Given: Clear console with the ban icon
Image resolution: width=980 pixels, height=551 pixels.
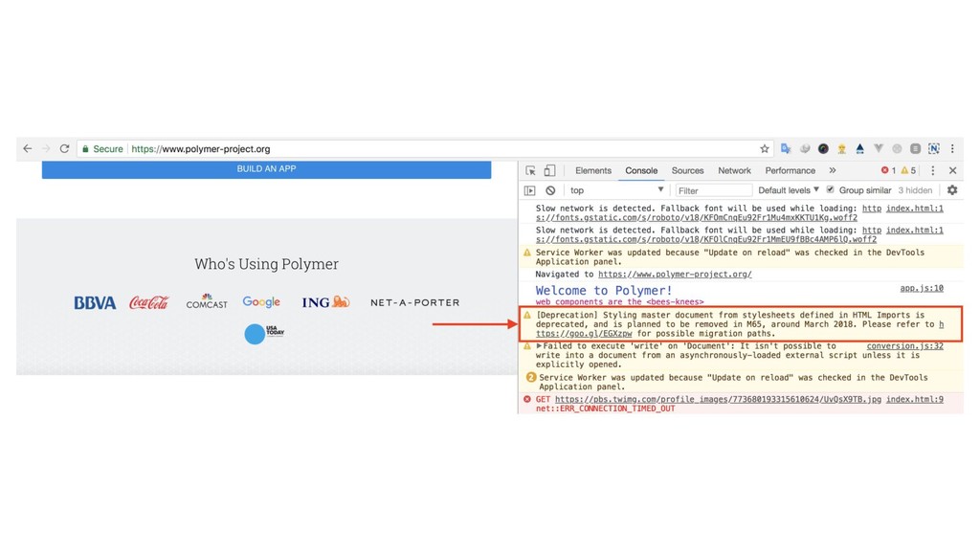Looking at the screenshot, I should click(550, 190).
